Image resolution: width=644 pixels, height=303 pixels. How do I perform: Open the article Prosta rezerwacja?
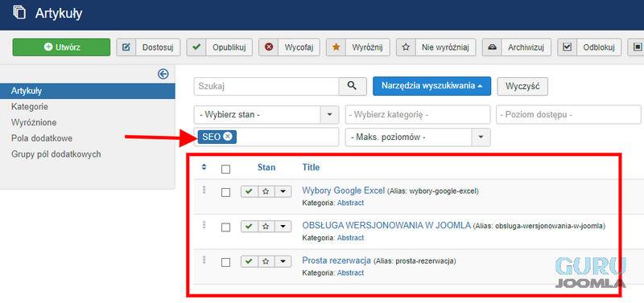336,260
